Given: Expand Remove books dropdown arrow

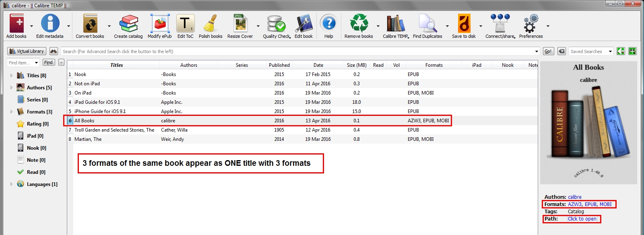Looking at the screenshot, I should click(x=378, y=26).
